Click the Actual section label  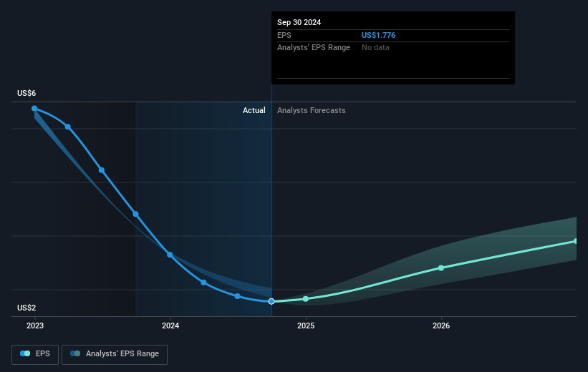(254, 110)
